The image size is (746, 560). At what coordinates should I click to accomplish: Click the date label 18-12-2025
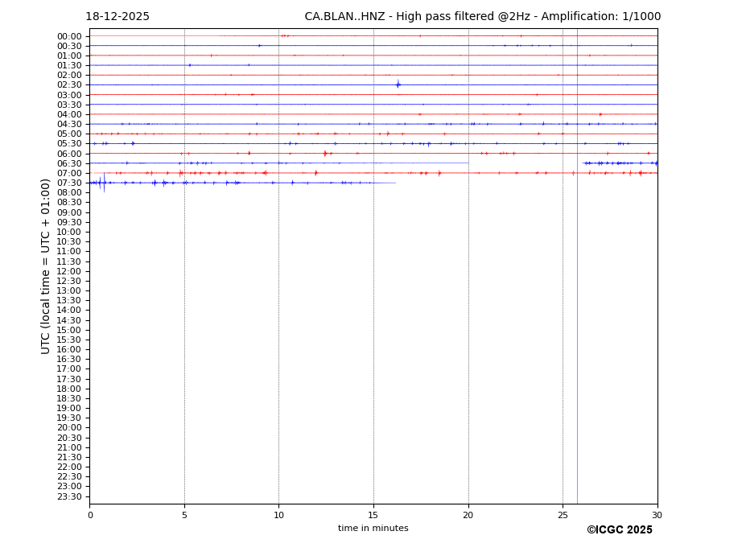pos(117,17)
